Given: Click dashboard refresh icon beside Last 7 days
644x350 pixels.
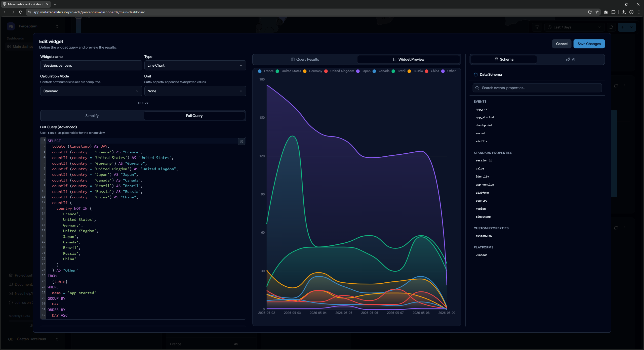Looking at the screenshot, I should tap(611, 27).
